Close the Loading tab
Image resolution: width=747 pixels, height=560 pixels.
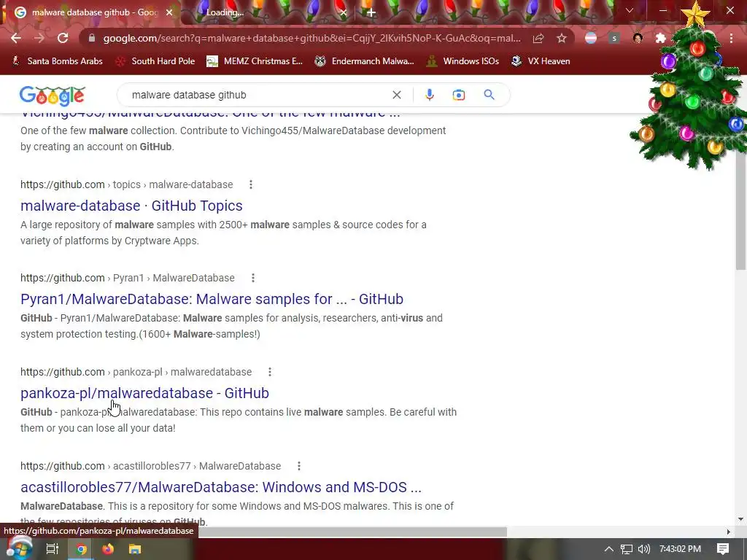click(x=344, y=12)
